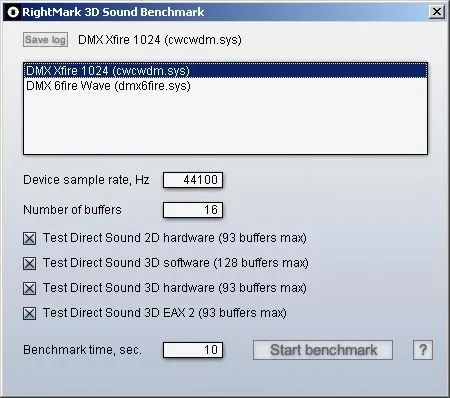
Task: Toggle Test Direct Sound 2D hardware checkbox
Action: tap(29, 238)
